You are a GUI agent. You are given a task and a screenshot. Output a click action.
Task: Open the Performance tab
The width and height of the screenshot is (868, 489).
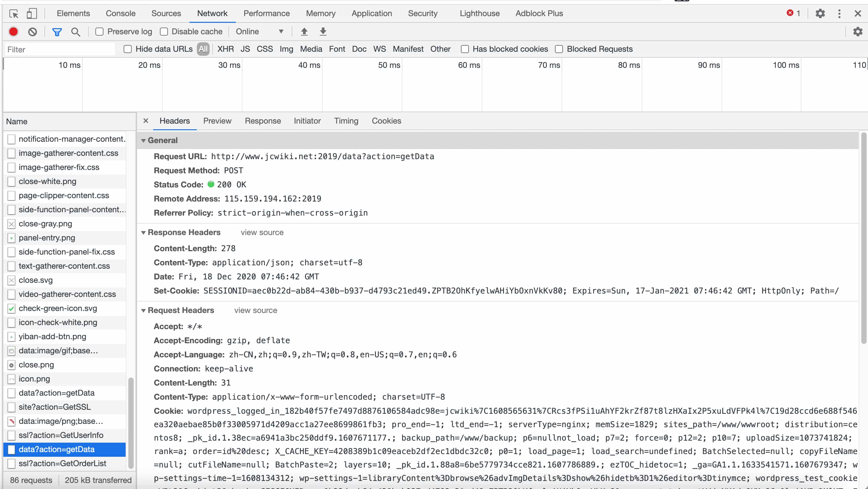266,13
